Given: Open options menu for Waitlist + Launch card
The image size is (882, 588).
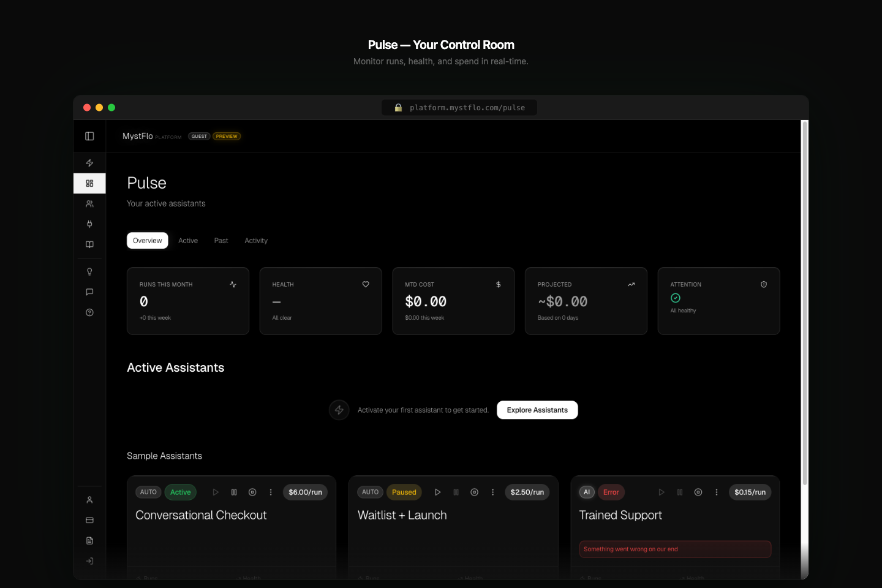Looking at the screenshot, I should pos(493,492).
